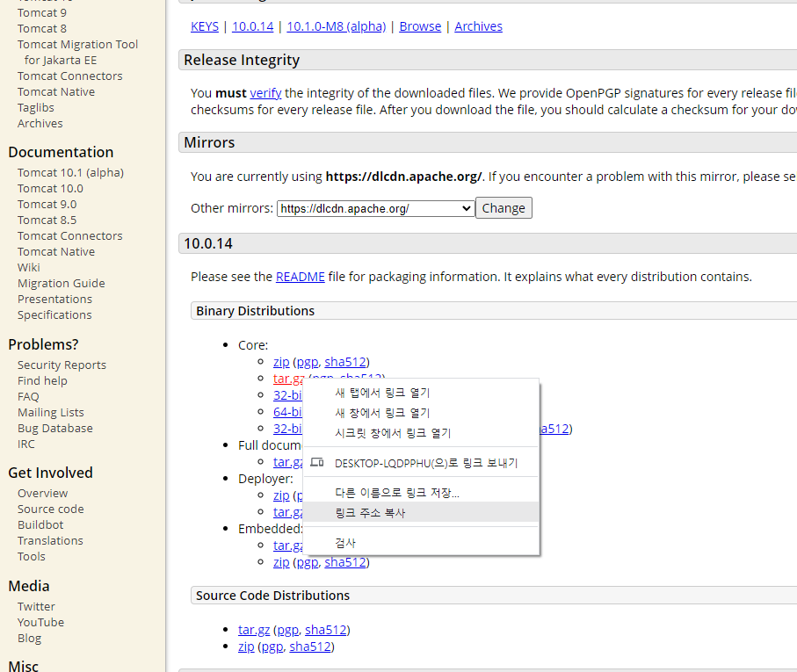Click the red Core tar.gz link
The width and height of the screenshot is (797, 672).
(x=288, y=379)
